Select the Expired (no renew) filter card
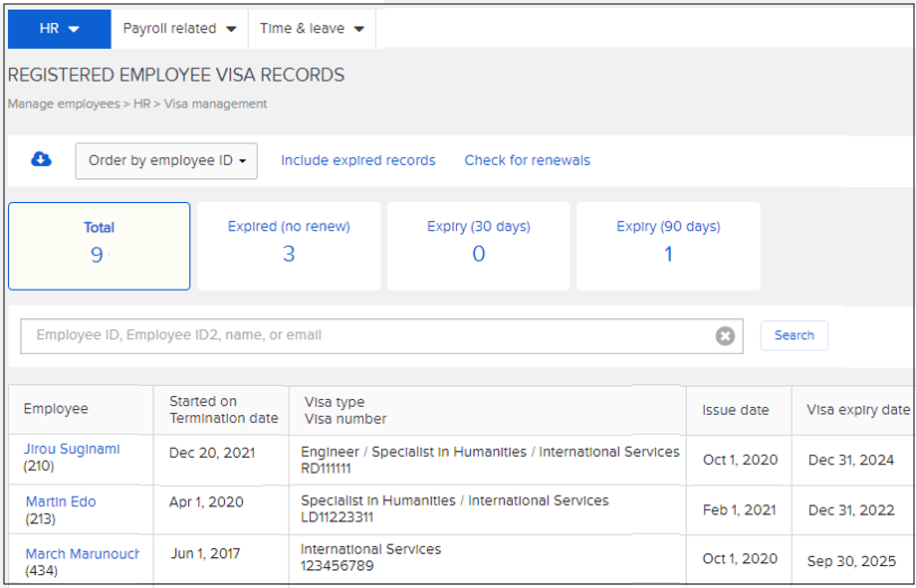Viewport: 916px width, 588px height. pos(288,246)
